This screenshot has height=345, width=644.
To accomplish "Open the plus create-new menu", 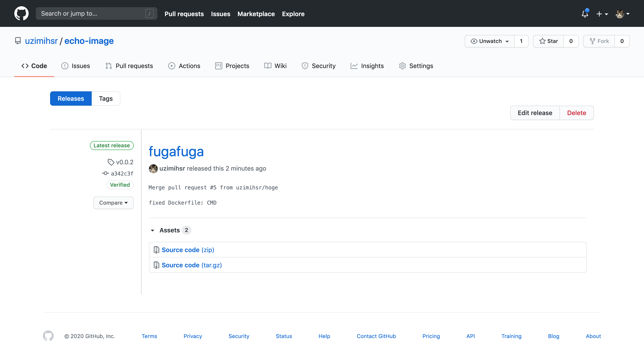I will click(602, 14).
